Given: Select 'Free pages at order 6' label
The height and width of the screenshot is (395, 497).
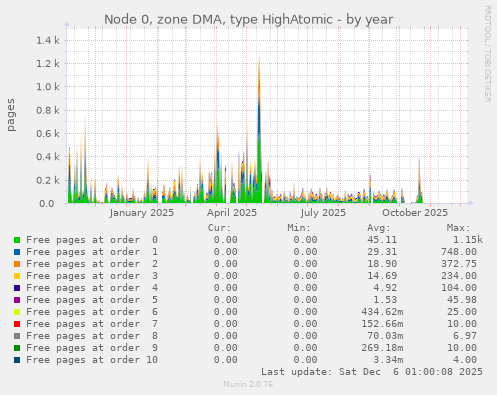Looking at the screenshot, I should coord(92,312).
